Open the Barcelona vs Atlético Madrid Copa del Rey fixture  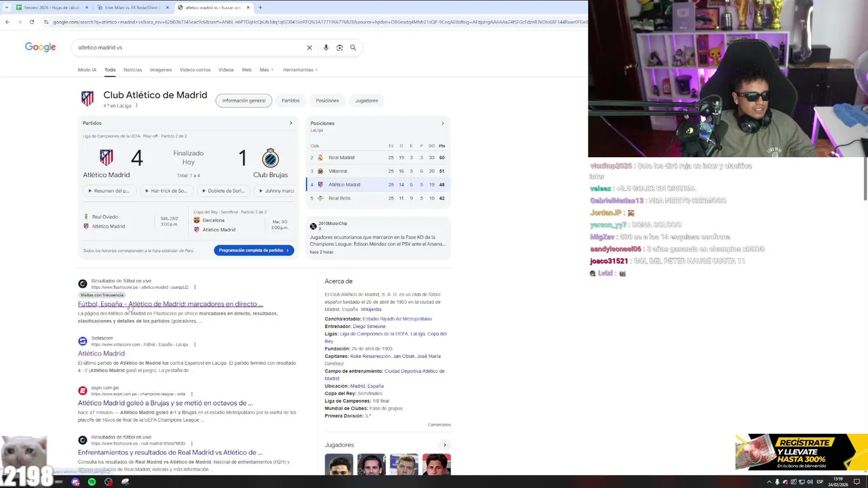(242, 222)
